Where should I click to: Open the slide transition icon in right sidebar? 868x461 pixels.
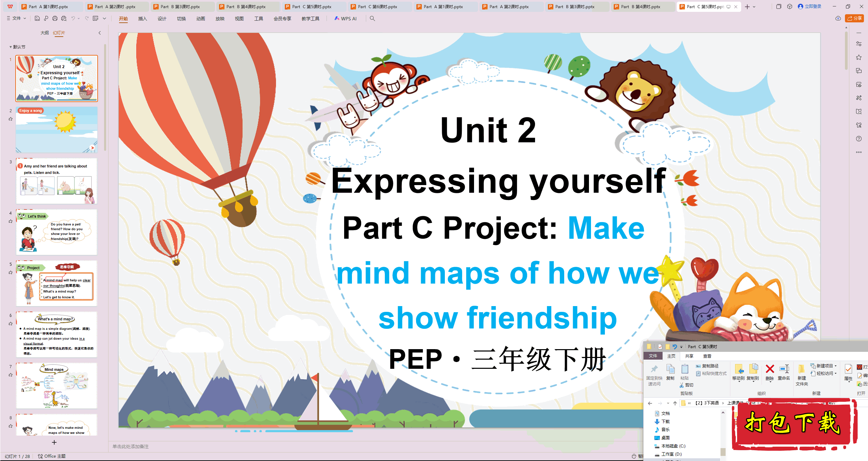[859, 71]
